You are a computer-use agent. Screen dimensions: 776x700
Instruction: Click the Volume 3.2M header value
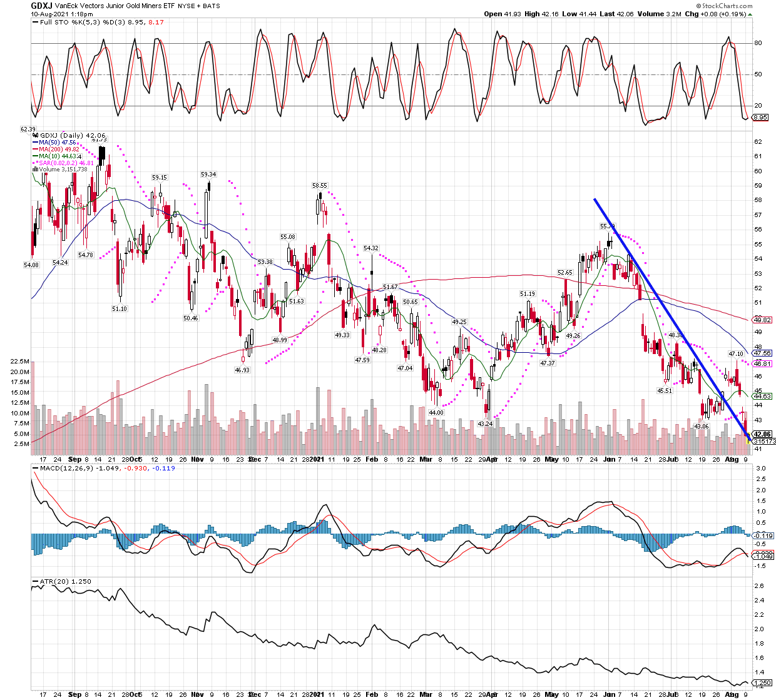click(659, 14)
